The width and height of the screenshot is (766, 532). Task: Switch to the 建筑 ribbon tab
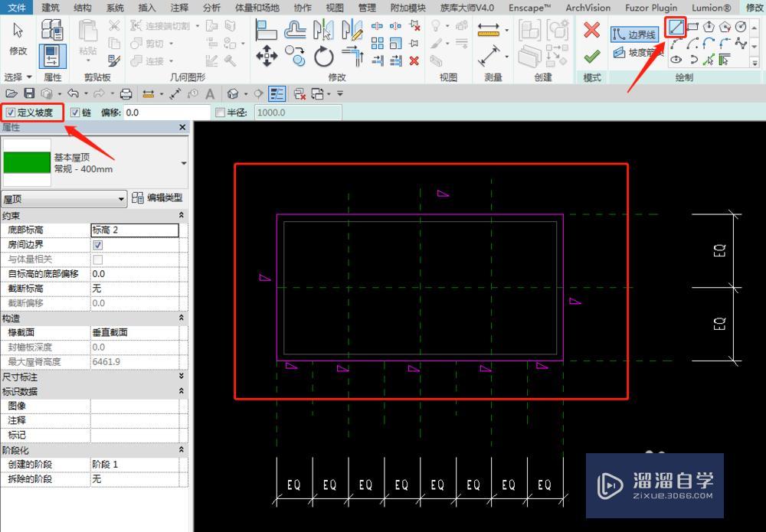(51, 8)
